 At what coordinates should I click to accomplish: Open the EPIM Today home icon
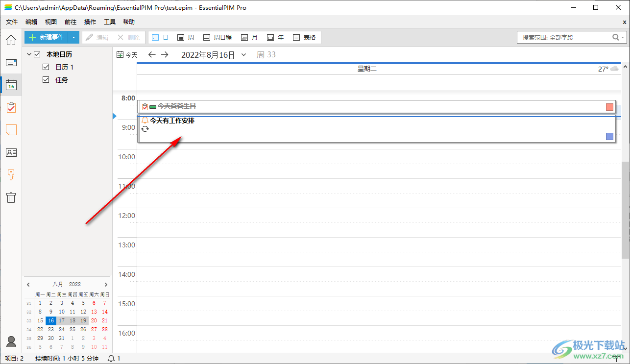click(11, 40)
